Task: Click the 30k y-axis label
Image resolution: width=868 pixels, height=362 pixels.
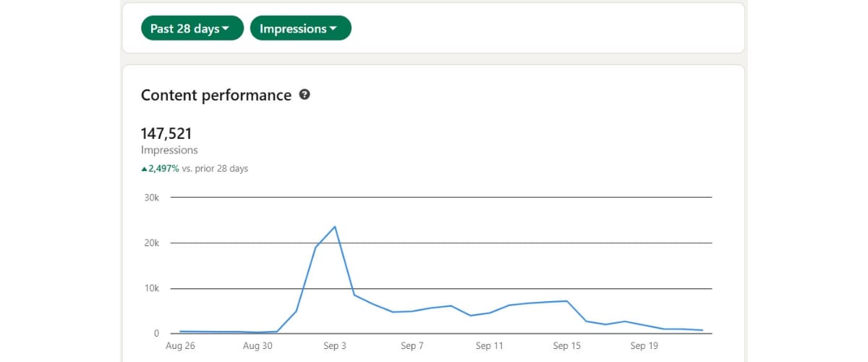Action: point(150,198)
